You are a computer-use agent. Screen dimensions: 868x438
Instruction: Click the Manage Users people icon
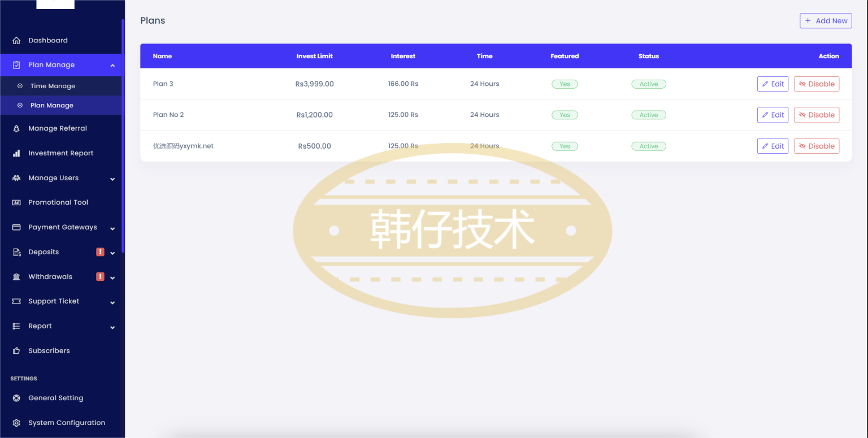coord(16,178)
